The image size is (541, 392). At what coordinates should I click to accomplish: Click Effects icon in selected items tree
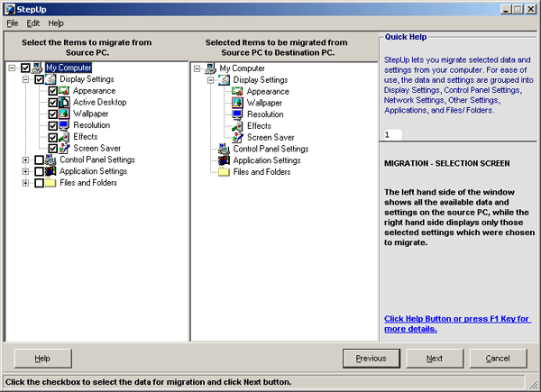[237, 126]
